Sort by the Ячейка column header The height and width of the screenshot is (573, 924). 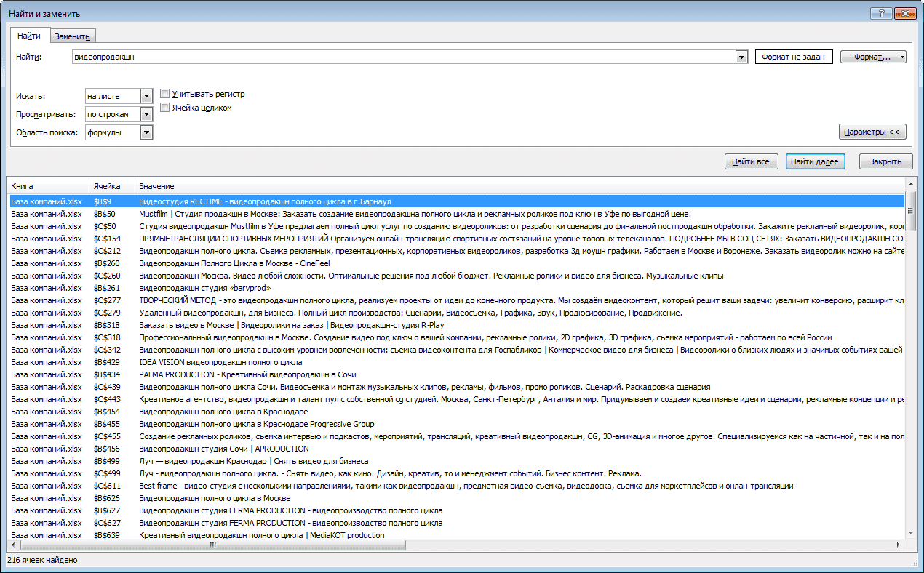click(x=113, y=186)
